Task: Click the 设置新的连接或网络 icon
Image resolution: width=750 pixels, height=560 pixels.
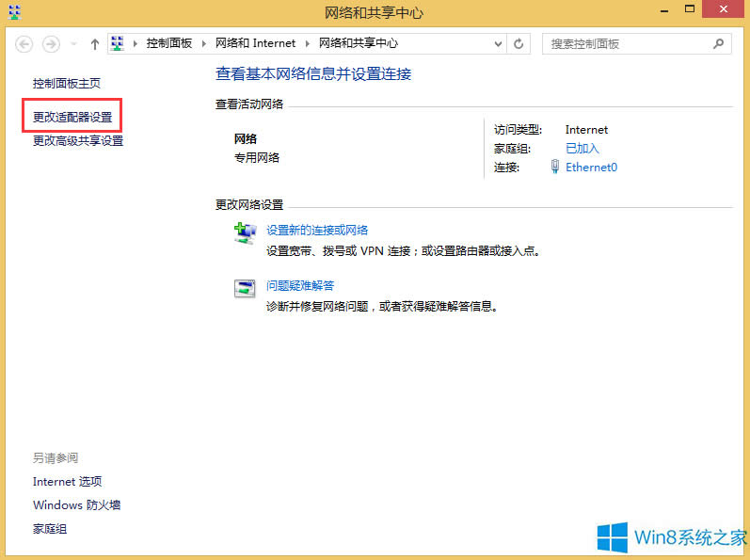Action: click(245, 233)
